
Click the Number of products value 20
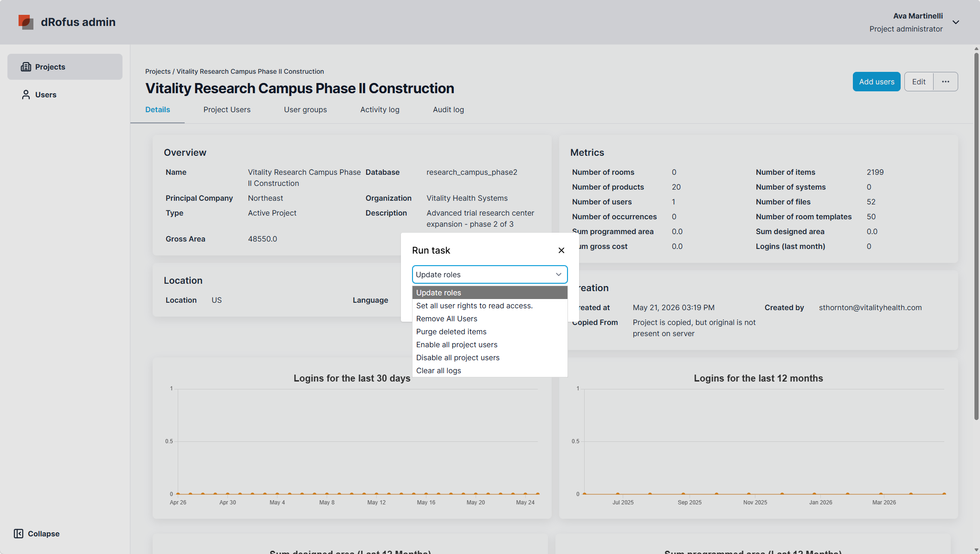(677, 187)
